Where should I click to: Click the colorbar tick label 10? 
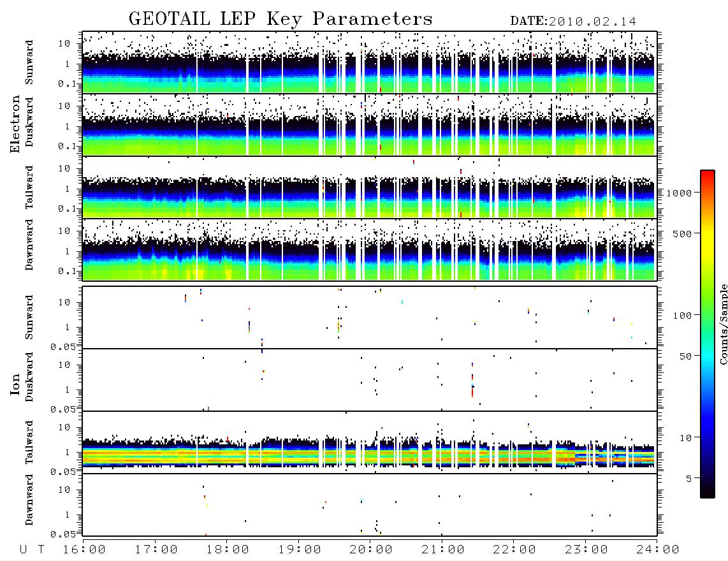coord(685,438)
